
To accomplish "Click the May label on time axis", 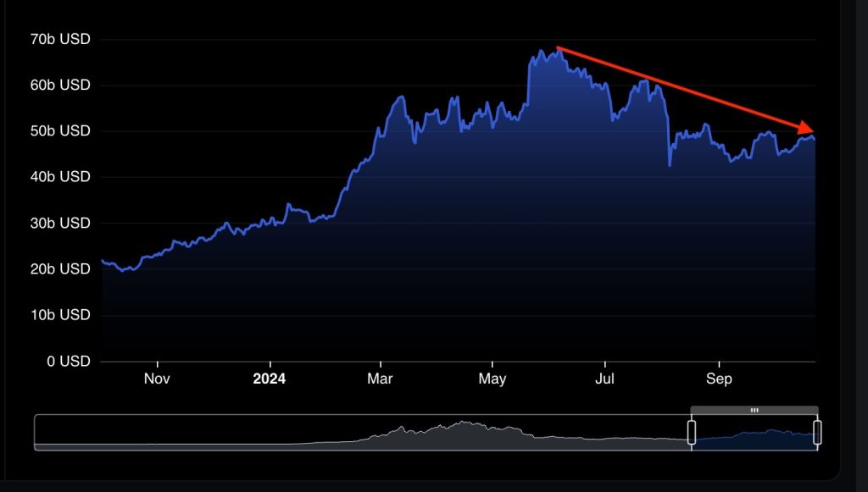I will [492, 379].
